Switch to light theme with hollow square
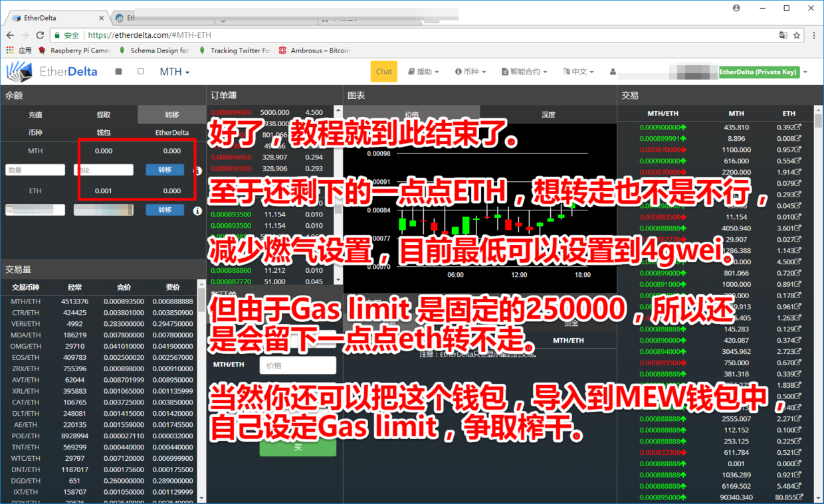This screenshot has height=504, width=824. pos(141,71)
